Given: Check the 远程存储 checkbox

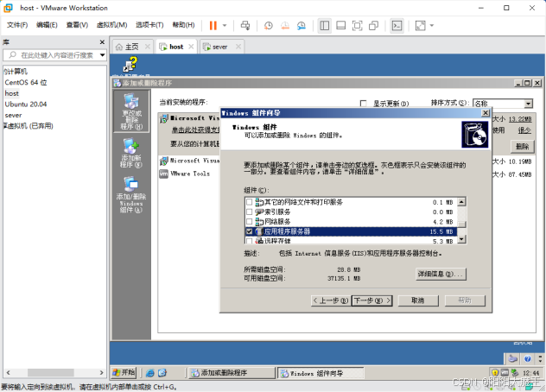Looking at the screenshot, I should pyautogui.click(x=250, y=241).
